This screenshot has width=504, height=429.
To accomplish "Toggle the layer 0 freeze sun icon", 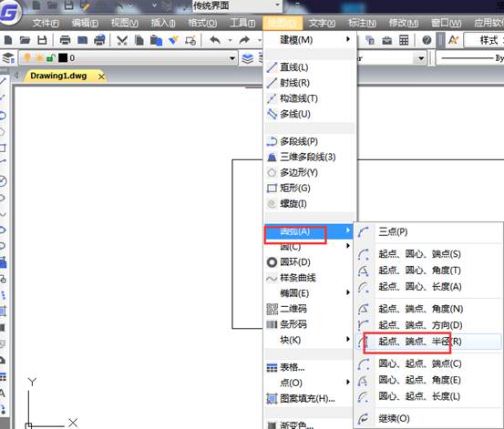I will [39, 58].
